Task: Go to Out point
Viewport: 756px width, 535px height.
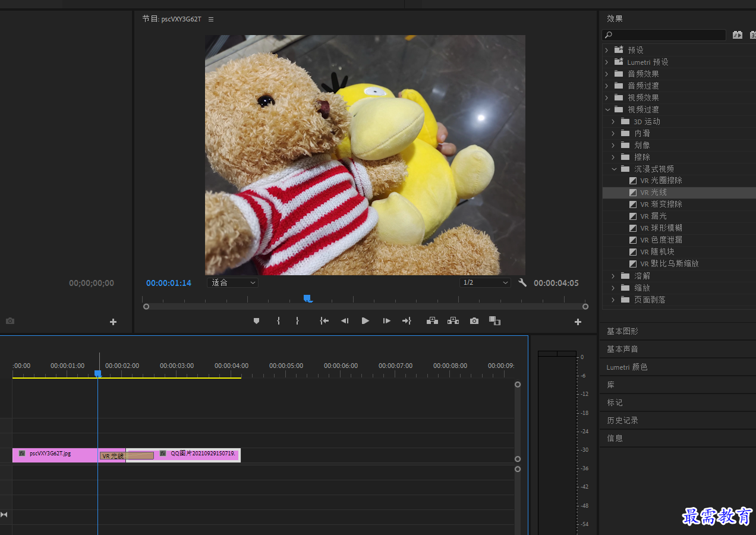Action: point(407,321)
